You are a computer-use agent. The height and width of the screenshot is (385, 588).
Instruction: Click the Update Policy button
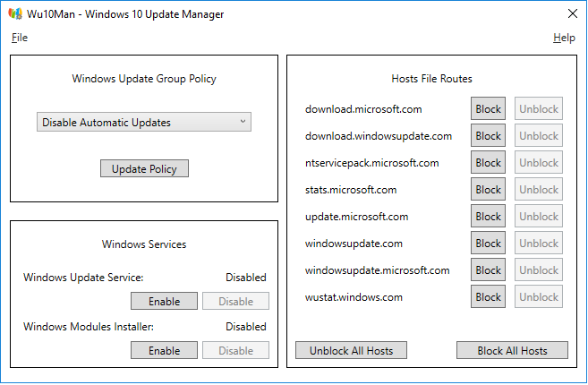click(144, 169)
